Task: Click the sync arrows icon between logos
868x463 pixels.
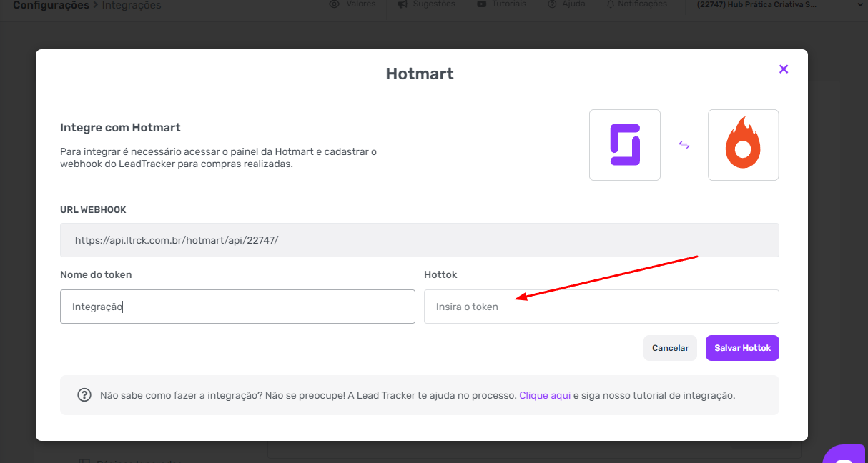Action: point(684,145)
